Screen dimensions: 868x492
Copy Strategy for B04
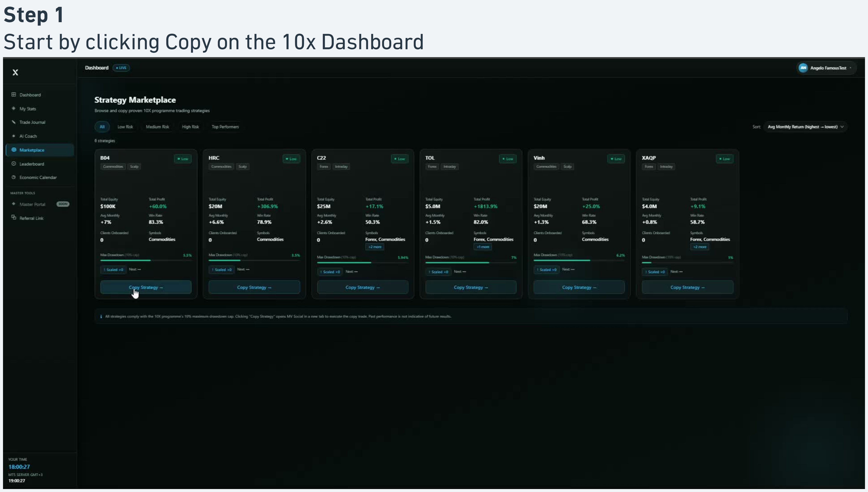pos(146,287)
